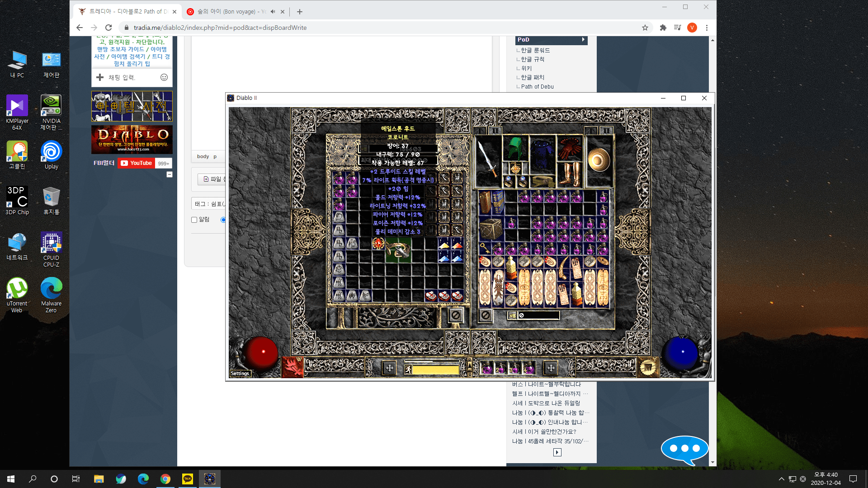This screenshot has height=488, width=868.
Task: Use the first belt potion slot
Action: click(486, 368)
